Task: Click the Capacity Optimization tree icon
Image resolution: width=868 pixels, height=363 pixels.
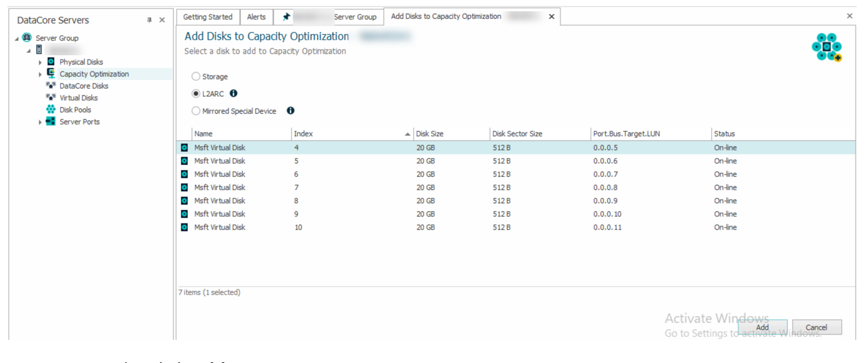Action: (51, 74)
